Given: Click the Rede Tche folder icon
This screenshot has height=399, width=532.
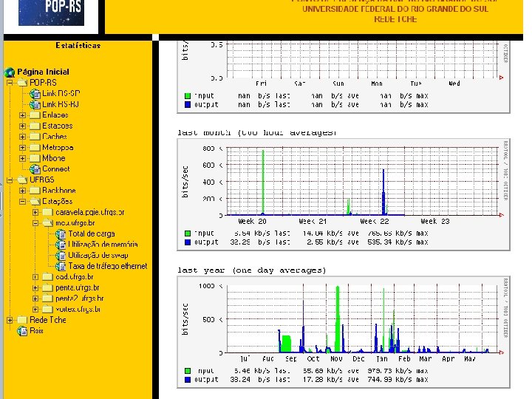Looking at the screenshot, I should coord(22,320).
